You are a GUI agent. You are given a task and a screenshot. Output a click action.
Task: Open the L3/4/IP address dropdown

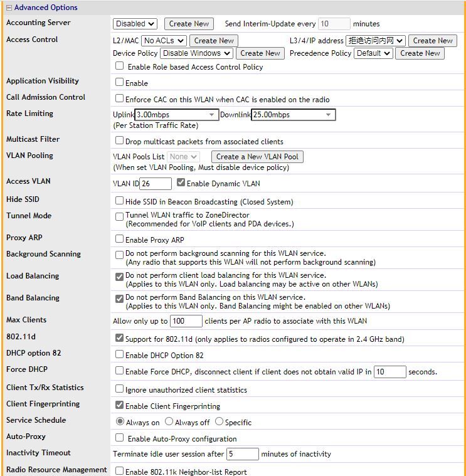[375, 41]
